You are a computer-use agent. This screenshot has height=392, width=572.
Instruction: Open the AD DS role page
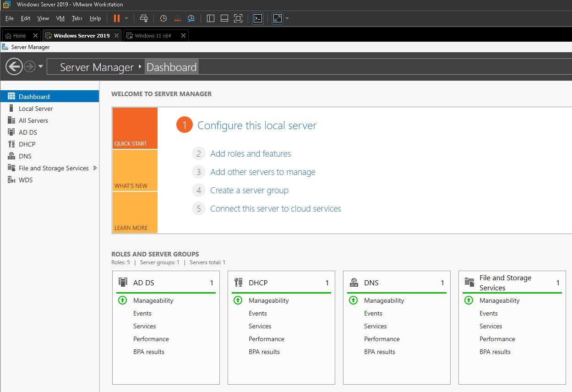click(27, 132)
